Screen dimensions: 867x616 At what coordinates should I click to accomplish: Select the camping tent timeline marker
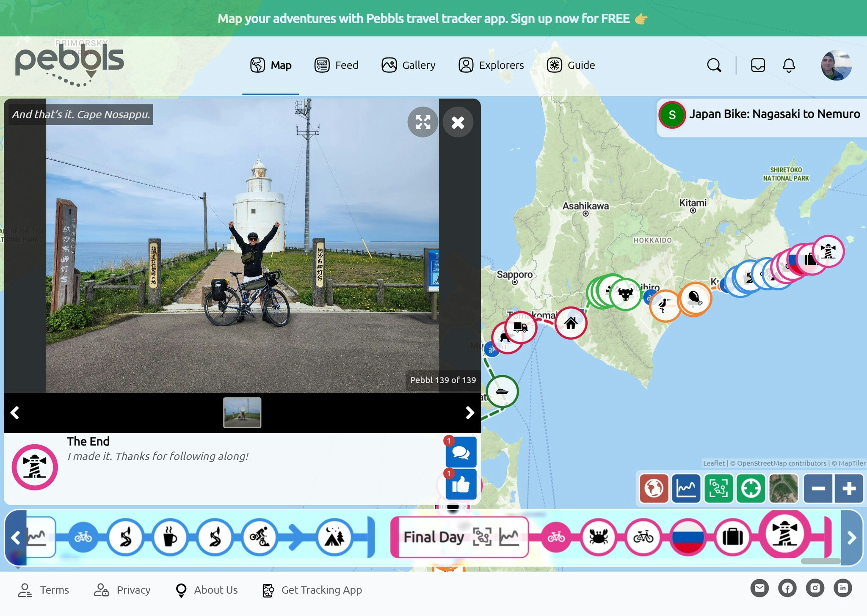pos(334,537)
